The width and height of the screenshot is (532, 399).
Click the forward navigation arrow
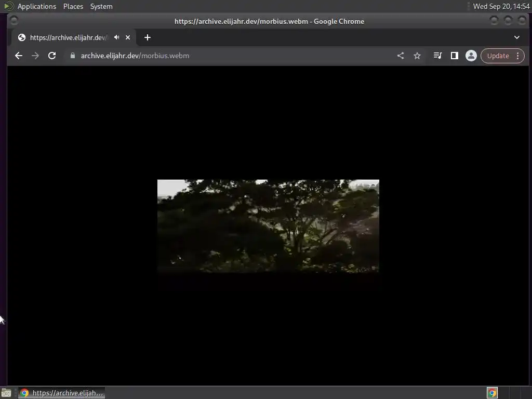[35, 56]
